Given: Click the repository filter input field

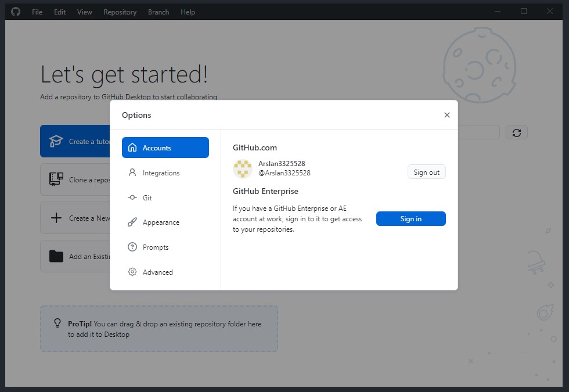Looking at the screenshot, I should [478, 132].
